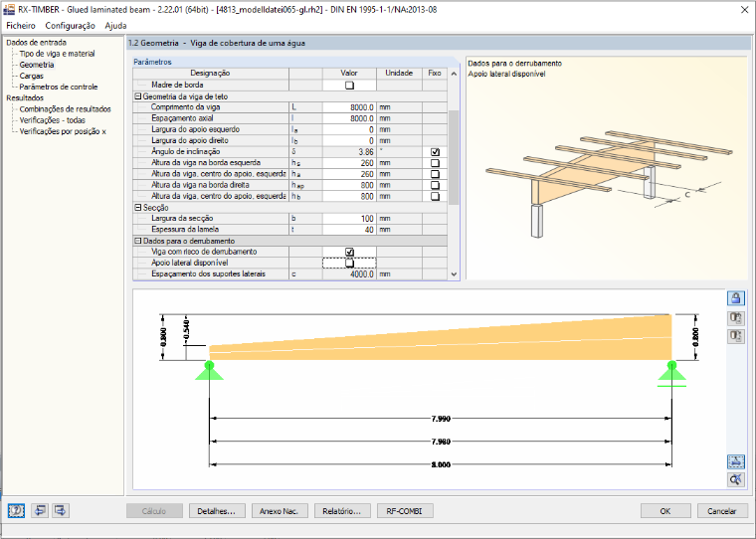Launch RF-COMBI button

[405, 511]
